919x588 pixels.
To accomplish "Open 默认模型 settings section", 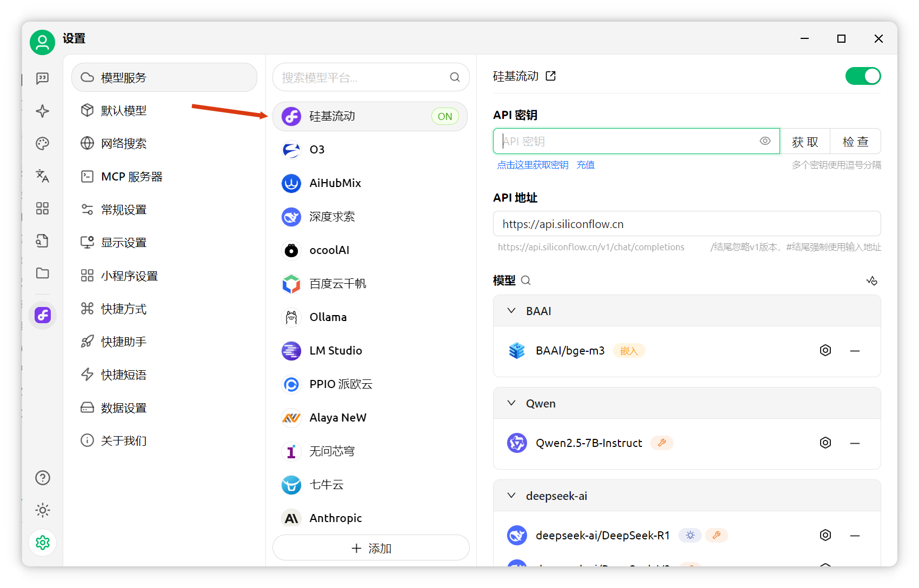I will click(x=124, y=111).
